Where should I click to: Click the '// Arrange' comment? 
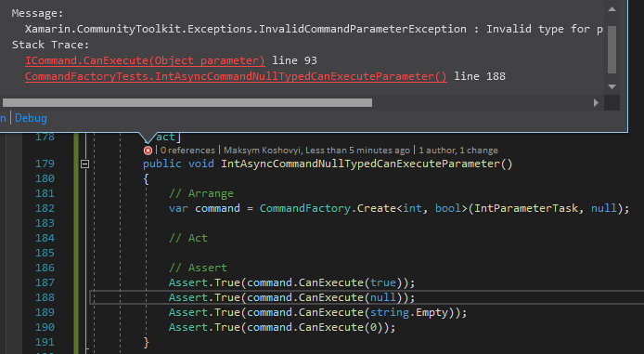[201, 193]
